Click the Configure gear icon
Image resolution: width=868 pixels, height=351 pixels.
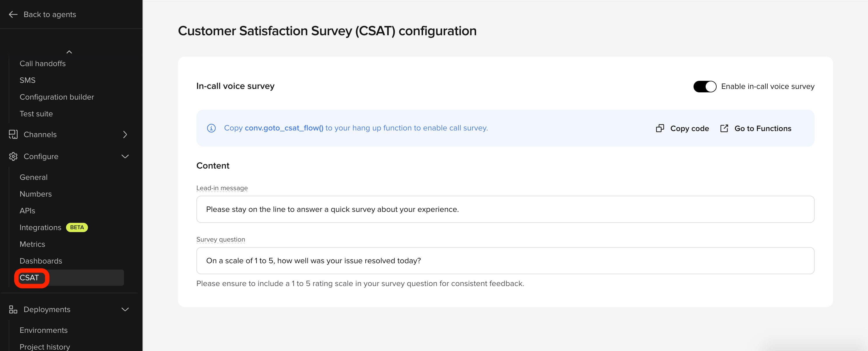point(13,156)
